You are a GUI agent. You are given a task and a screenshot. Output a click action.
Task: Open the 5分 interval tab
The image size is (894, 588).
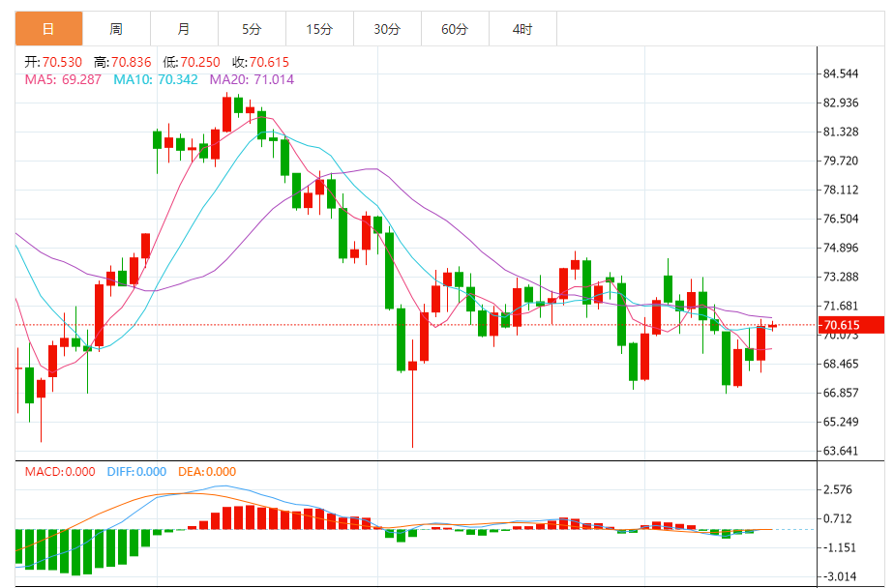pyautogui.click(x=252, y=29)
